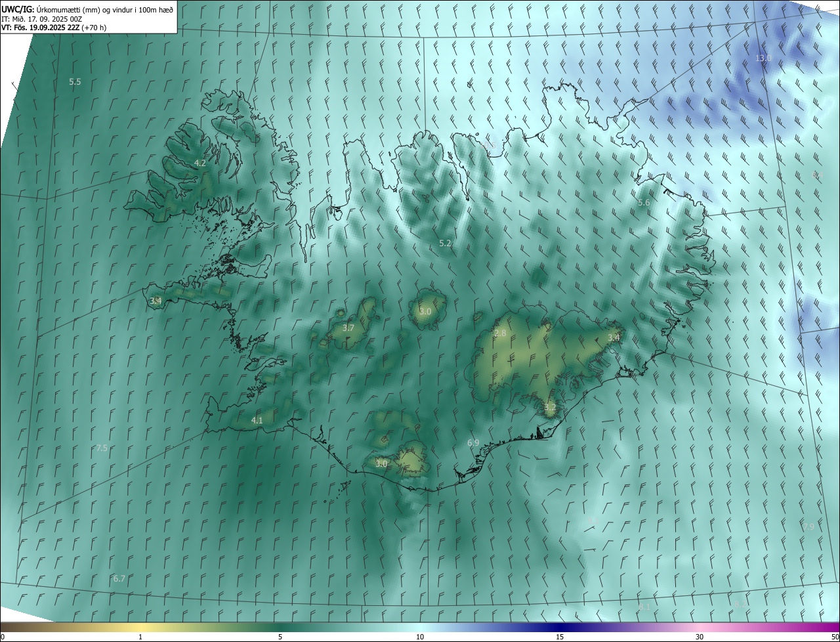
Task: Click the 6.7 value on the map
Action: 119,578
